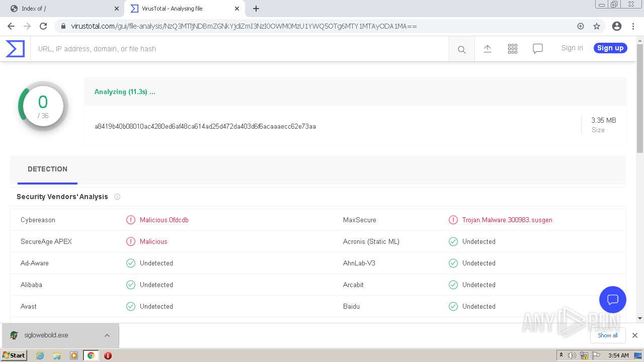Click the SecureAge APEX vendor name
Image resolution: width=644 pixels, height=362 pixels.
pyautogui.click(x=46, y=241)
